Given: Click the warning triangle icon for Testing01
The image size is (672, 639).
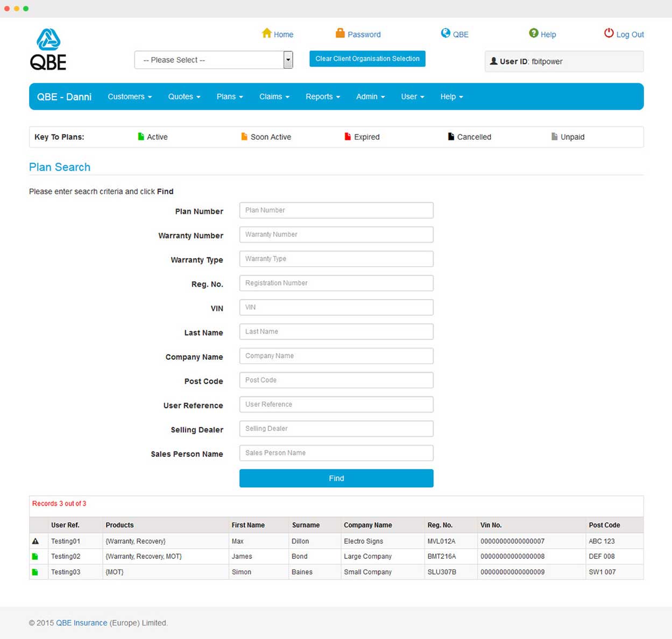Looking at the screenshot, I should (36, 541).
